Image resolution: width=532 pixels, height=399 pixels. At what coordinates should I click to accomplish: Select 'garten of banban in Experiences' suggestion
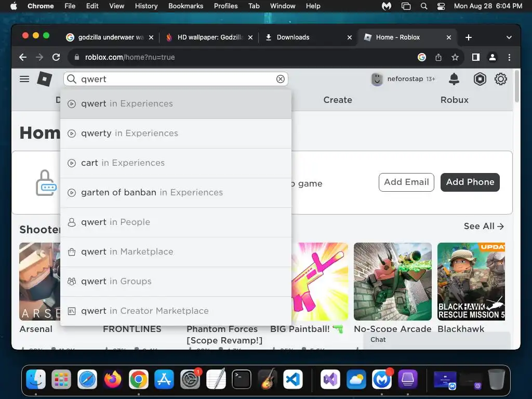pos(176,193)
